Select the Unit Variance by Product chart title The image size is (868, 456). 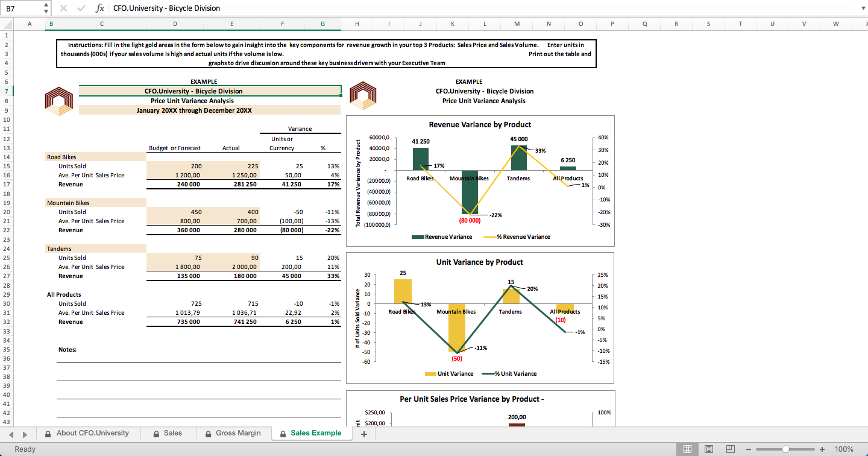480,262
